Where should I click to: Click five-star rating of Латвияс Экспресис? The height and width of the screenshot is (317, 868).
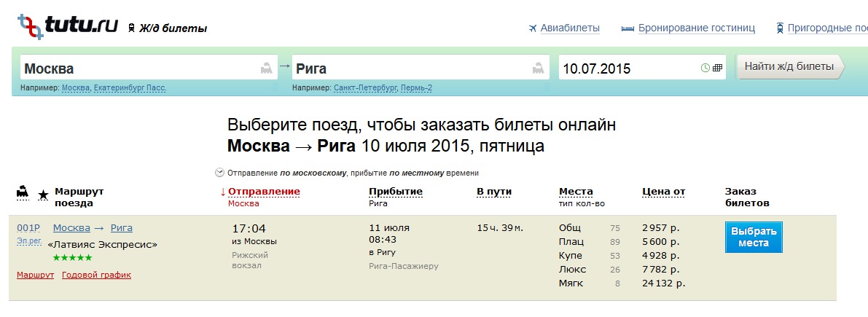point(71,258)
